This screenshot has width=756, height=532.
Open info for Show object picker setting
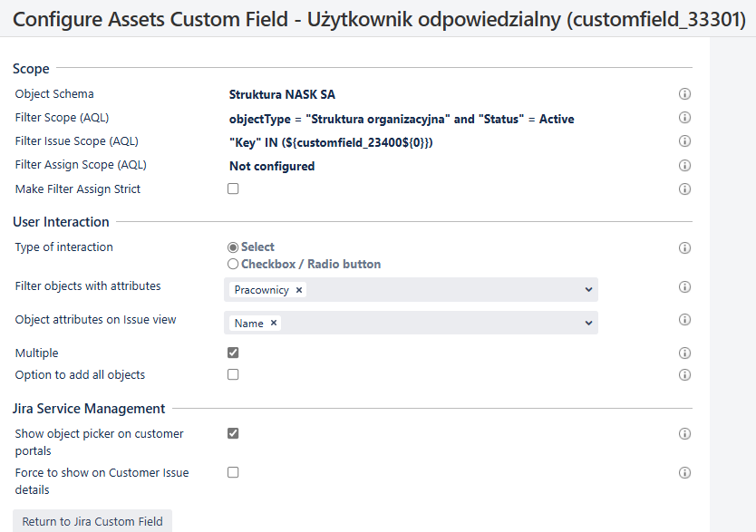684,434
